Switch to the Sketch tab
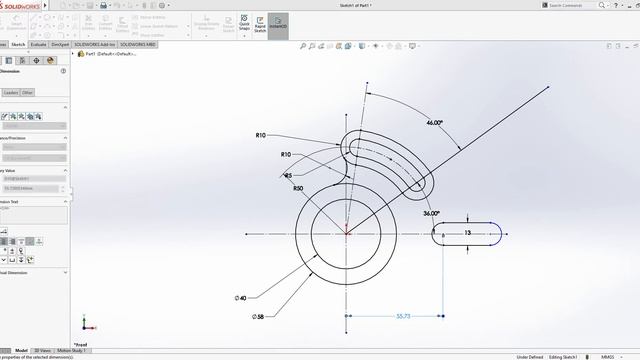640x360 pixels. [18, 44]
